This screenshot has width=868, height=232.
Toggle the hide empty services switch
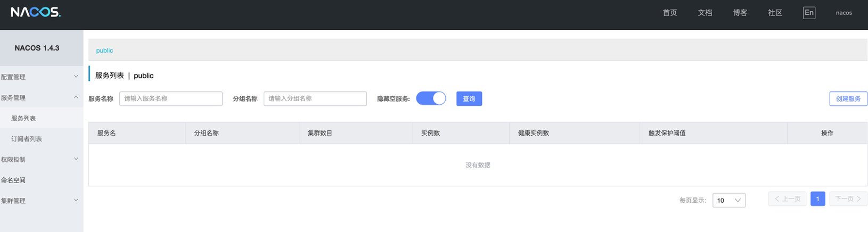tap(431, 98)
